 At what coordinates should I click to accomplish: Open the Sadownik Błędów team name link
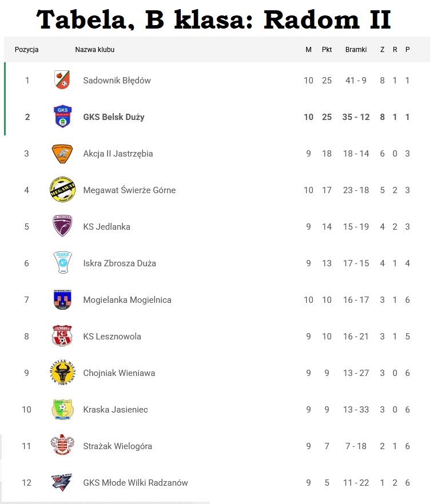point(117,81)
